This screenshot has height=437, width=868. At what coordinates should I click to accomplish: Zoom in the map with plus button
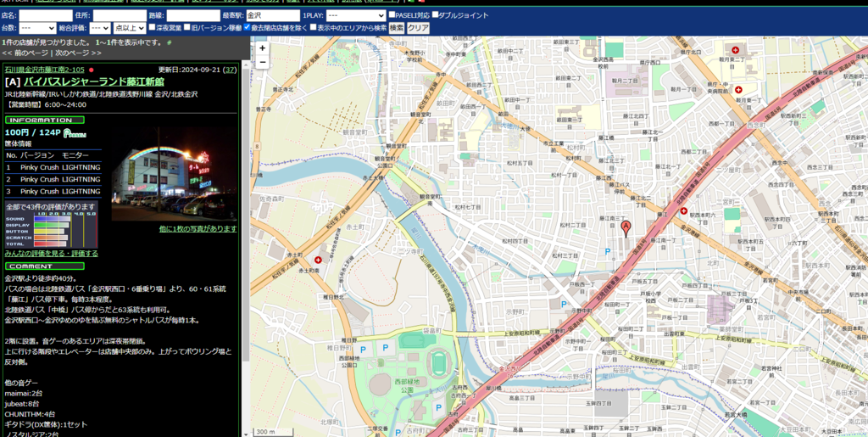pyautogui.click(x=262, y=48)
